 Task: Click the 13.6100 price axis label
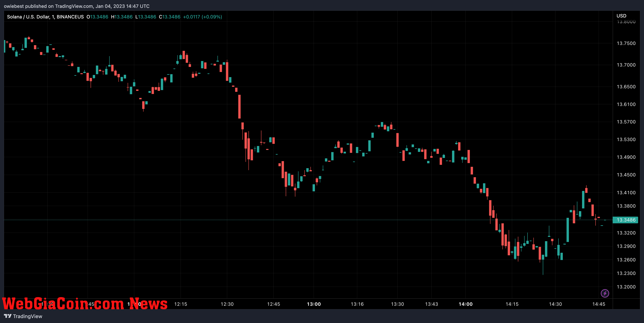(626, 104)
